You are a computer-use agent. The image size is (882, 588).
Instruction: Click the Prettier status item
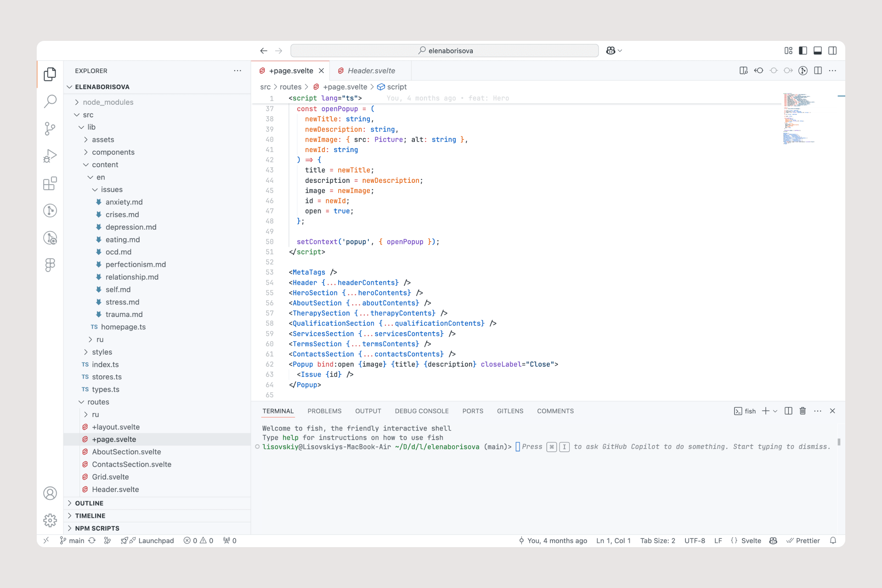pos(803,541)
